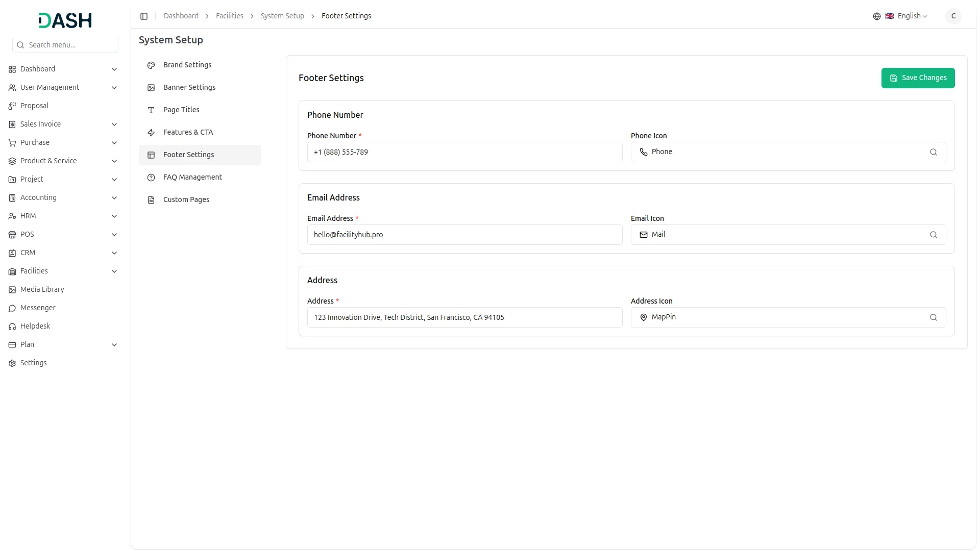This screenshot has height=551, width=980.
Task: Click the Settings gear icon in sidebar
Action: pos(12,363)
